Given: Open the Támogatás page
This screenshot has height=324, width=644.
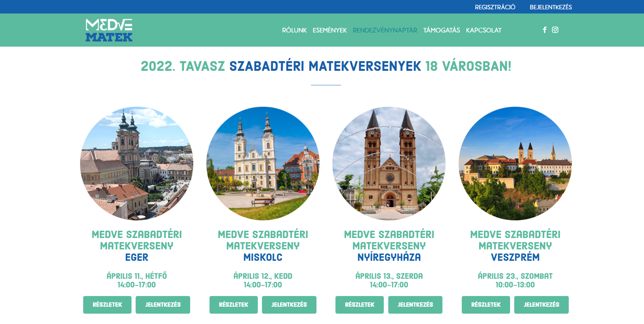Looking at the screenshot, I should click(x=441, y=30).
